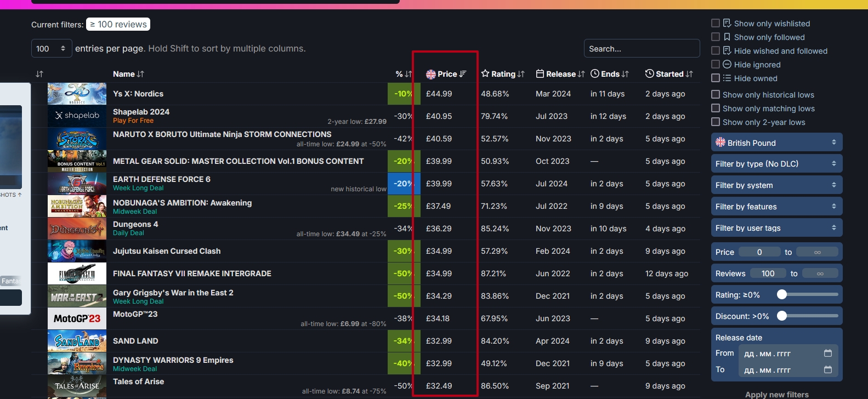Open Tales of Arise game thumbnail
868x399 pixels.
point(77,386)
